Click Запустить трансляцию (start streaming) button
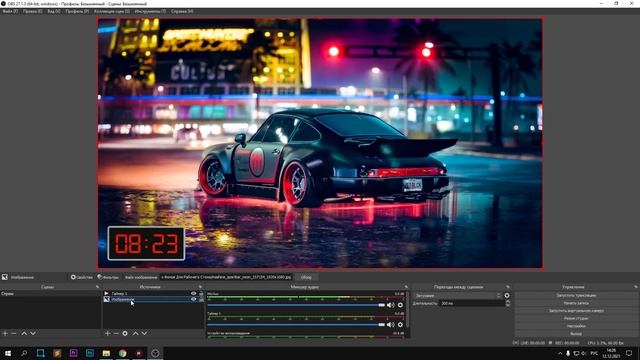The height and width of the screenshot is (360, 640). (x=576, y=295)
